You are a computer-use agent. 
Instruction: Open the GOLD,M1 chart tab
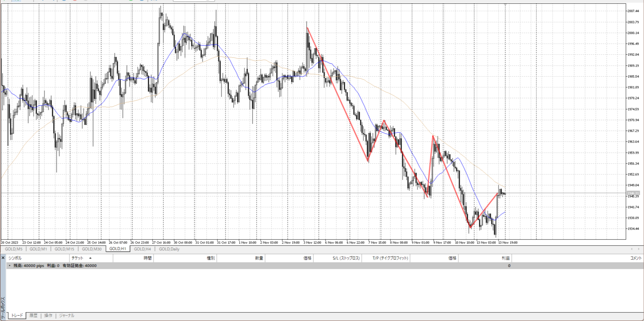[38, 249]
